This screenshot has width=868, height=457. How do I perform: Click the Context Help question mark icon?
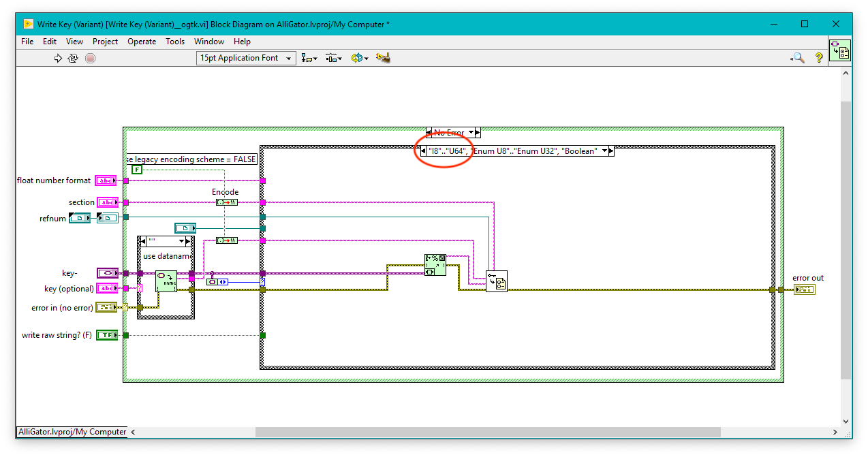(818, 58)
